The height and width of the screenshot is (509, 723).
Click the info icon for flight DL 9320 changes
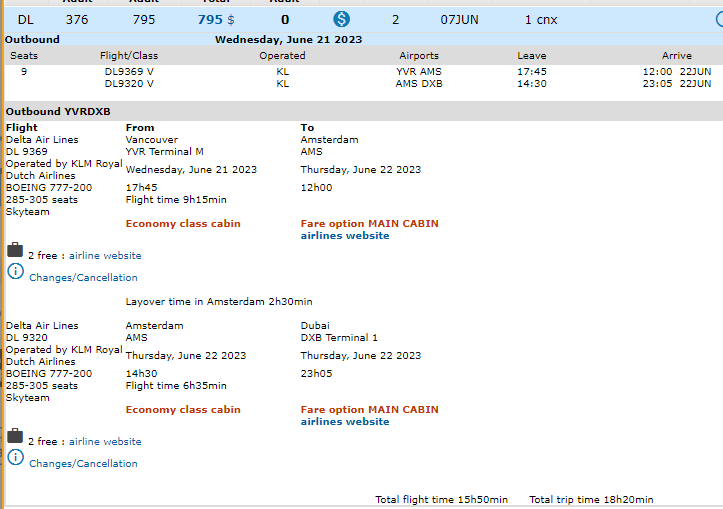[15, 458]
